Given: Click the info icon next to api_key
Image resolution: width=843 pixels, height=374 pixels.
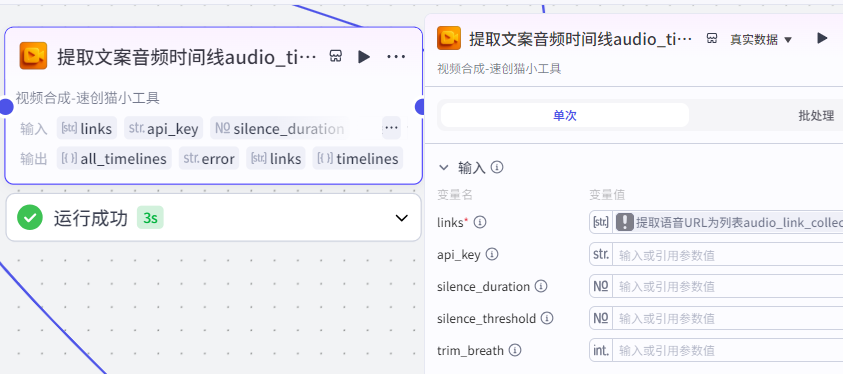Looking at the screenshot, I should click(492, 254).
